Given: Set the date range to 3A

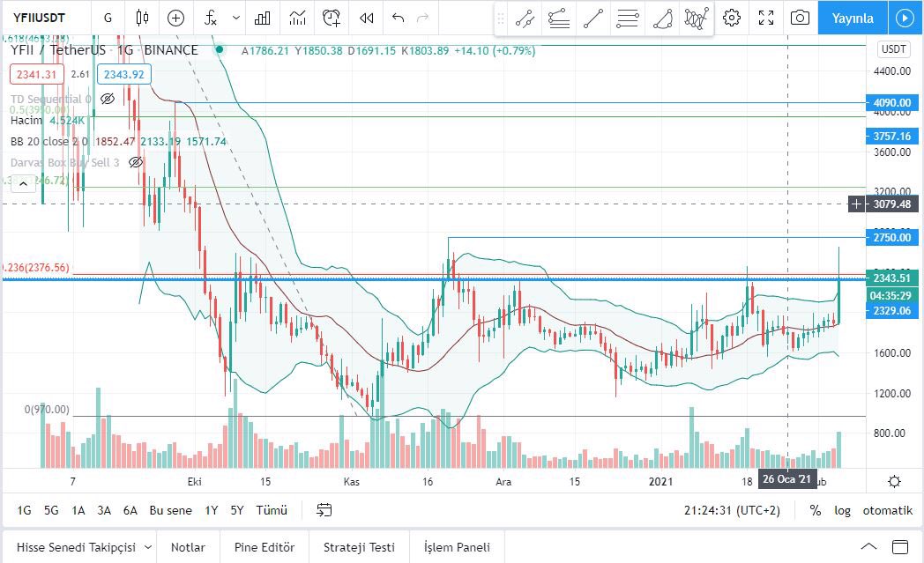Looking at the screenshot, I should pos(104,510).
